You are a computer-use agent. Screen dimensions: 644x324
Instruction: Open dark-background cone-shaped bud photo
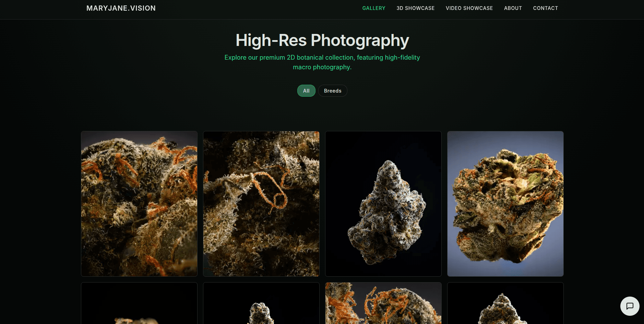[383, 204]
